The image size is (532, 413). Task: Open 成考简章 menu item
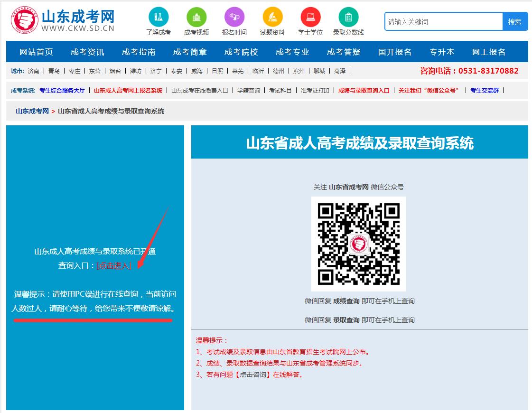pyautogui.click(x=190, y=52)
